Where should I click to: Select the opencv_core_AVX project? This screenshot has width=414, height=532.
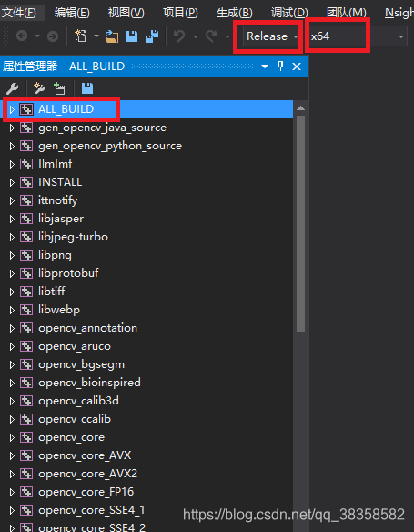[x=85, y=455]
